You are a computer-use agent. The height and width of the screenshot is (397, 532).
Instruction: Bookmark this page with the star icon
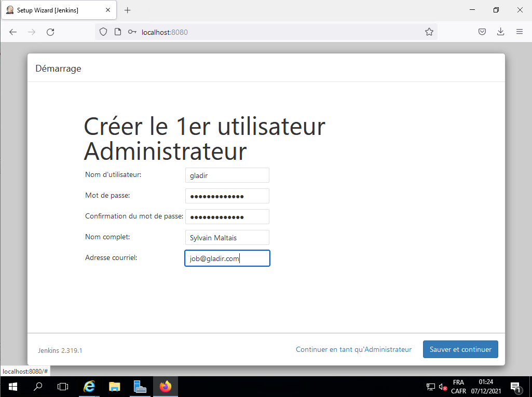pyautogui.click(x=429, y=32)
